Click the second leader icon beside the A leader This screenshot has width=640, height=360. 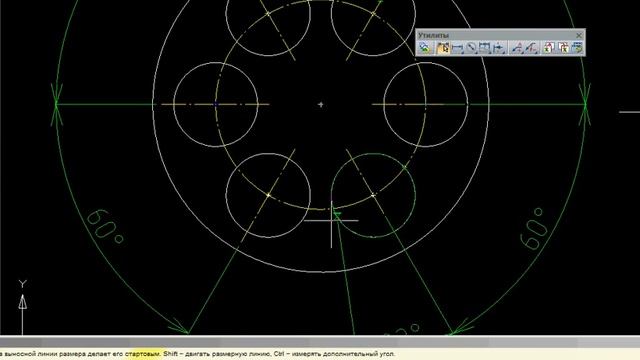[x=531, y=48]
